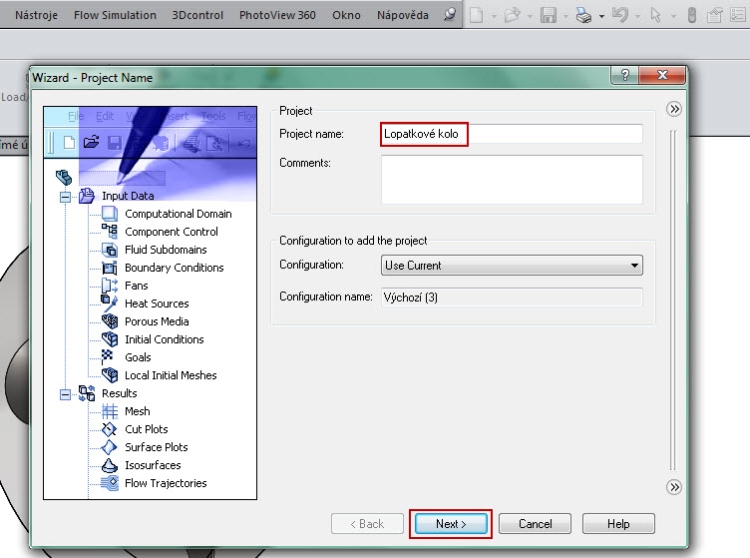Click the disabled Back button
This screenshot has height=558, width=750.
point(367,524)
